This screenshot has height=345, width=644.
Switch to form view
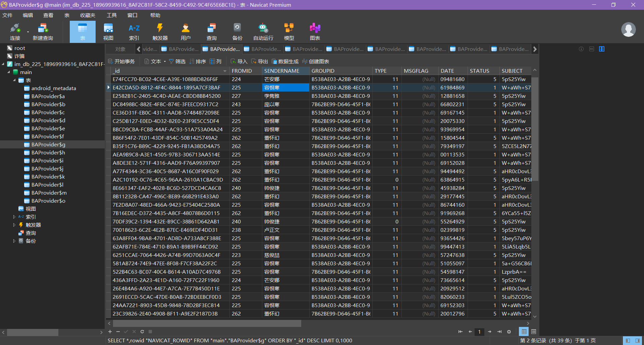(534, 332)
